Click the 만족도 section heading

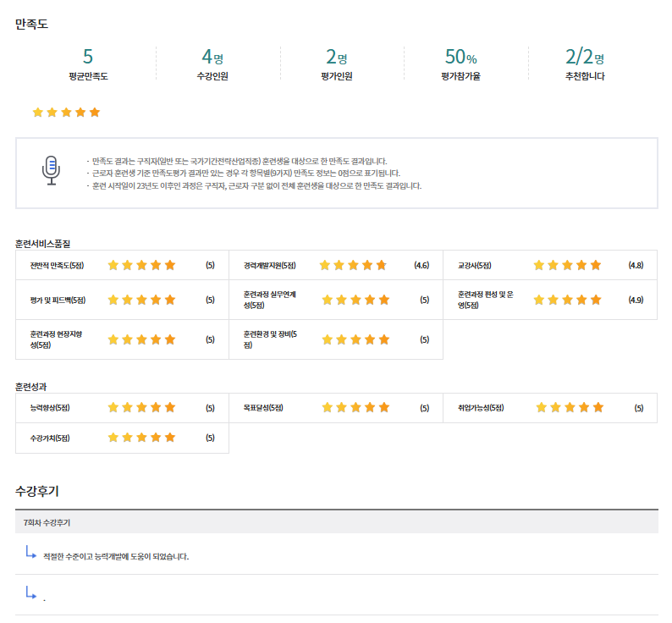pyautogui.click(x=32, y=24)
